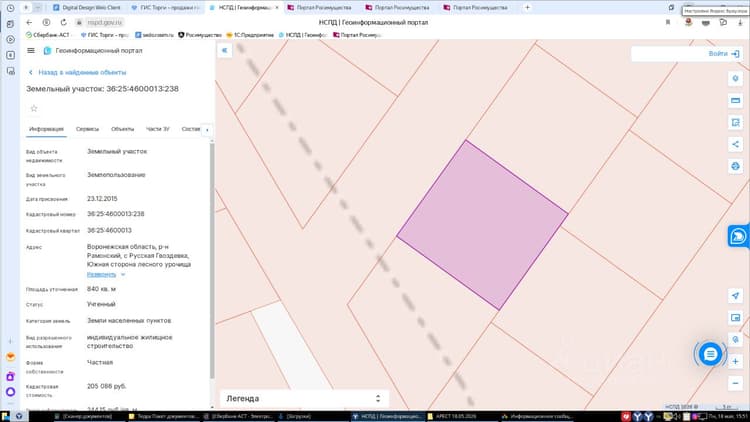This screenshot has width=750, height=422.
Task: Close the НСПД browser tab
Action: (276, 8)
